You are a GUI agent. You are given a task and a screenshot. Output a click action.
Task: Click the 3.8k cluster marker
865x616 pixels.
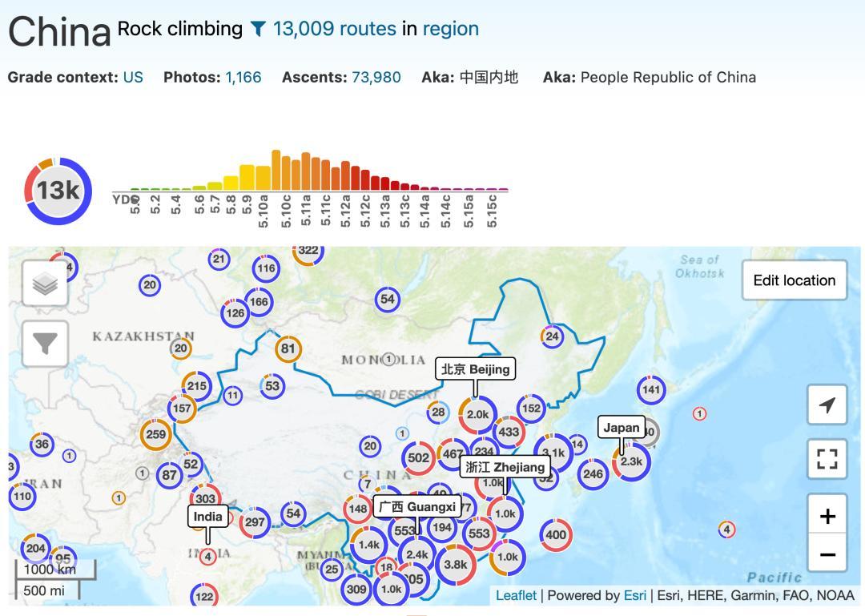456,565
